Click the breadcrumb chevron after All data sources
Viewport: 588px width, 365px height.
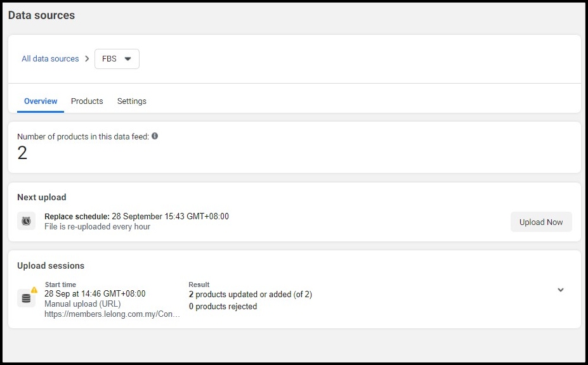pyautogui.click(x=87, y=59)
